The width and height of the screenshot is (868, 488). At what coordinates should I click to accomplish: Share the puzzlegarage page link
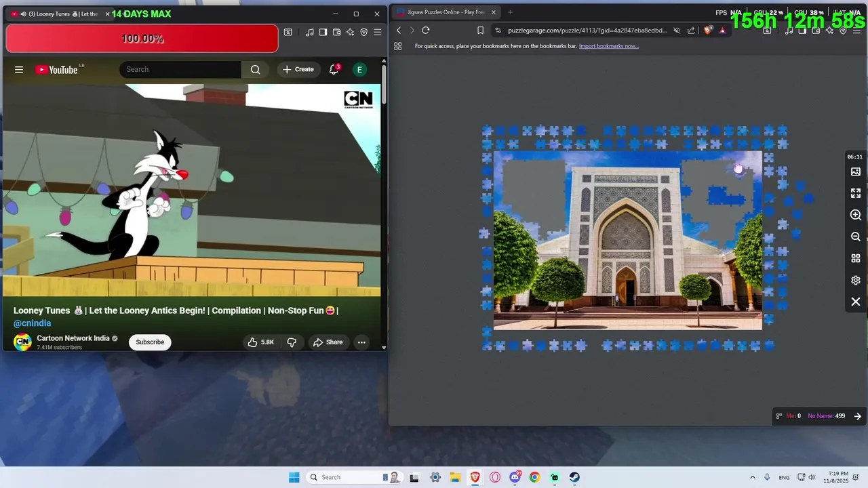pos(691,30)
